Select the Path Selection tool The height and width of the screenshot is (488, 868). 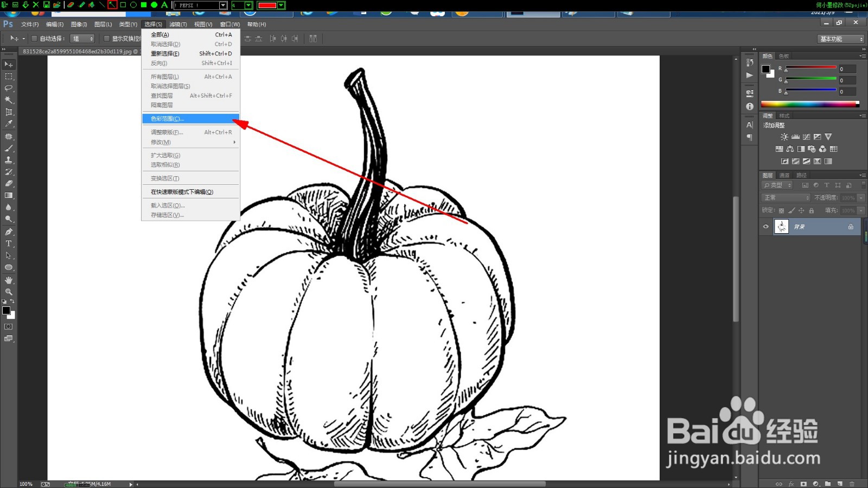coord(9,255)
